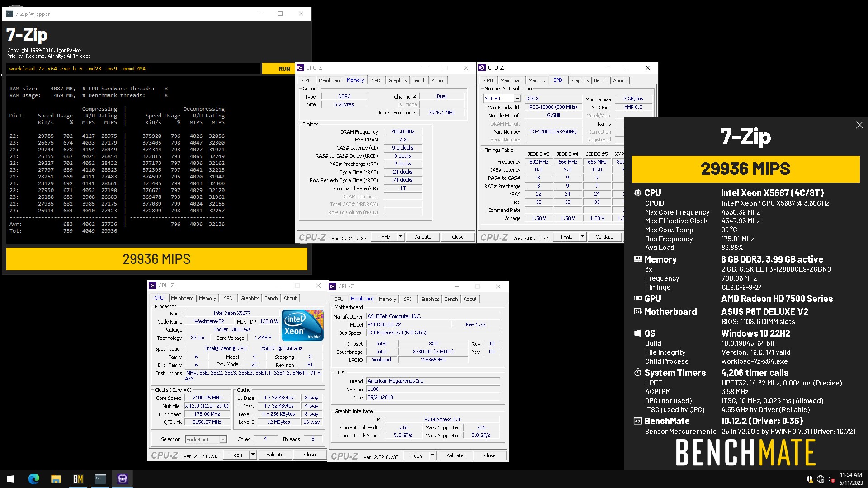Click the CPU section icon in BenchMate
The image size is (868, 488).
click(x=637, y=192)
